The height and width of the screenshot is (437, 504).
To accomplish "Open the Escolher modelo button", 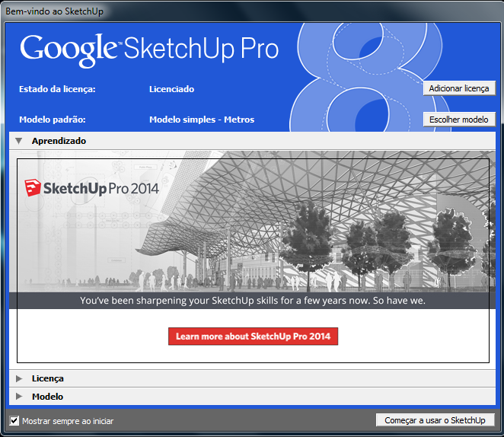I will pos(459,120).
